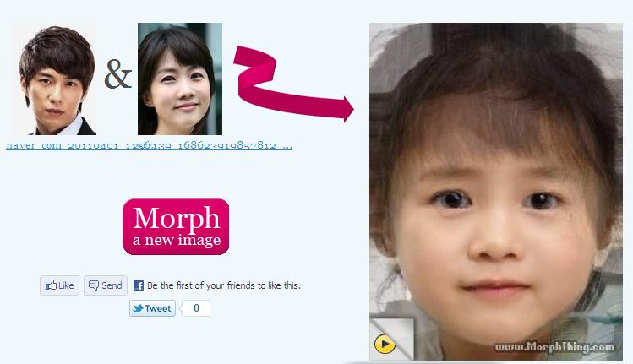Image resolution: width=633 pixels, height=364 pixels.
Task: Click the speech bubble icon in Send
Action: (93, 285)
